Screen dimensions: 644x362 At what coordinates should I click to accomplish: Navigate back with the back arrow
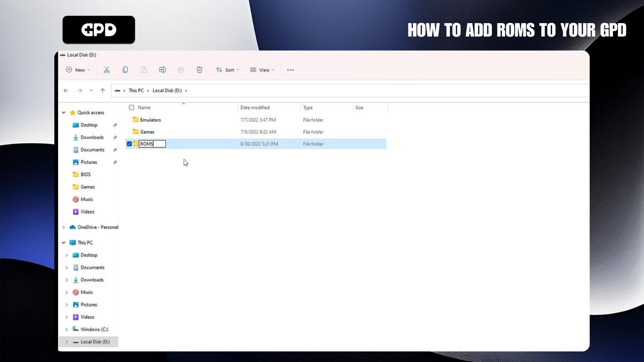66,90
